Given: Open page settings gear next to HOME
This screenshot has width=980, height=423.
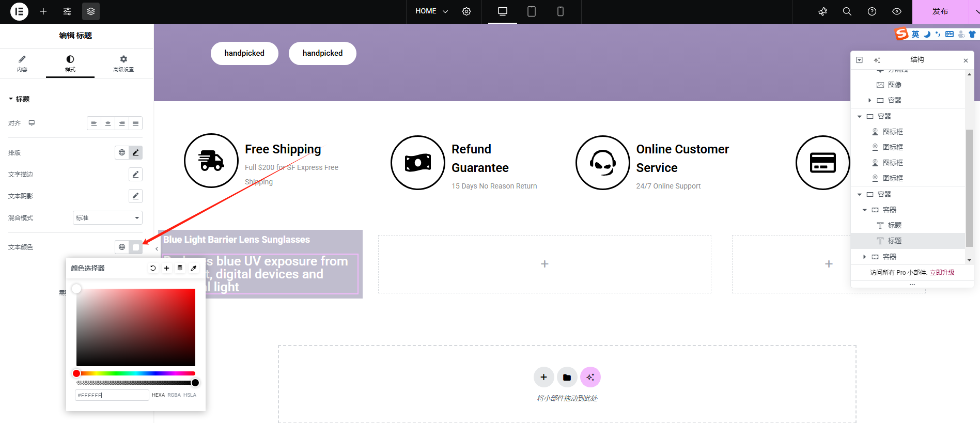Looking at the screenshot, I should 466,11.
